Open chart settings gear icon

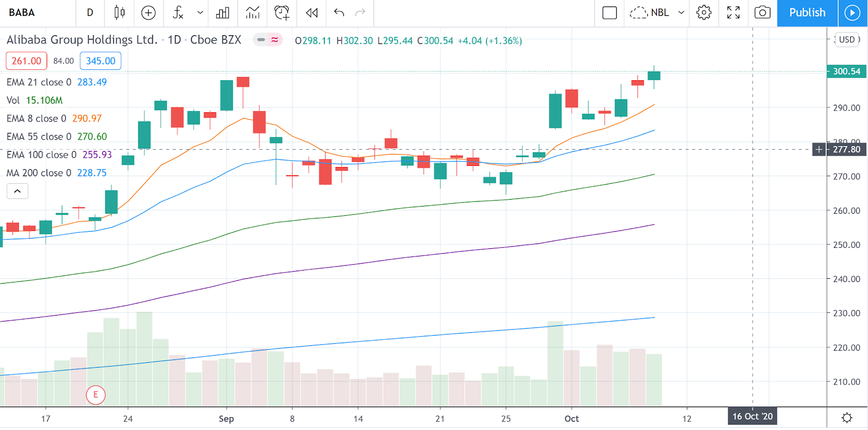coord(704,12)
